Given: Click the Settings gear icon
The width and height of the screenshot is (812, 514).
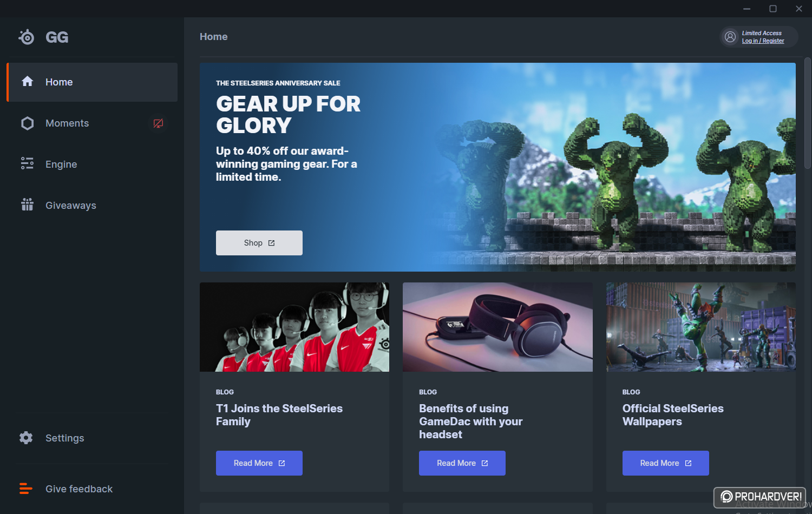Looking at the screenshot, I should click(26, 438).
